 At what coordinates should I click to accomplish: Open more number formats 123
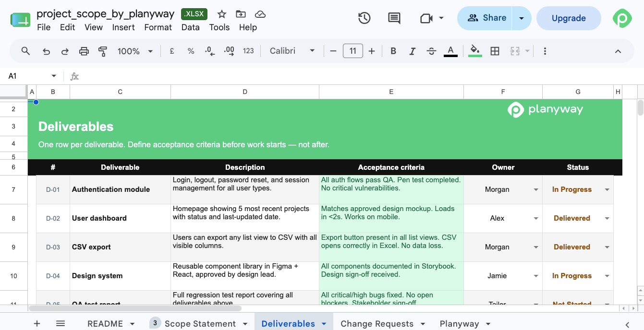point(248,51)
